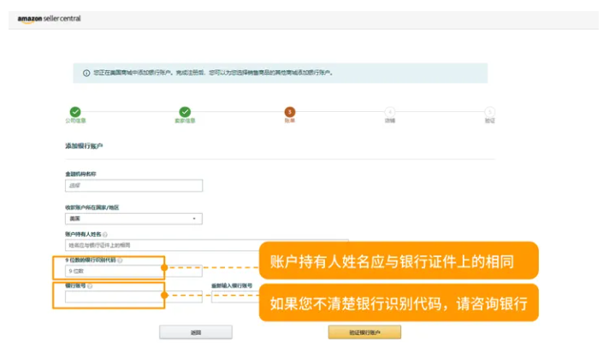609x364 pixels.
Task: Click the orange callout about bank routing code
Action: 398,302
